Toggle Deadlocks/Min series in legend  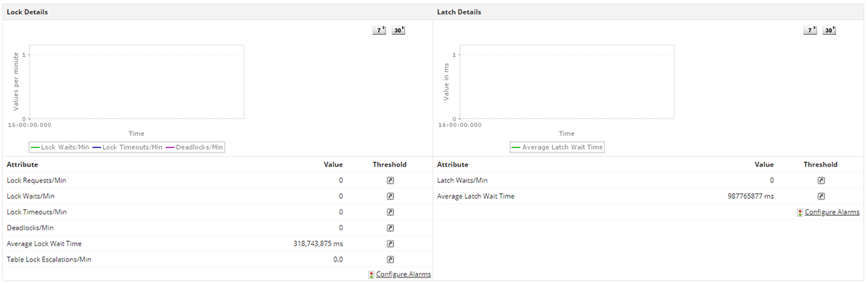click(195, 147)
